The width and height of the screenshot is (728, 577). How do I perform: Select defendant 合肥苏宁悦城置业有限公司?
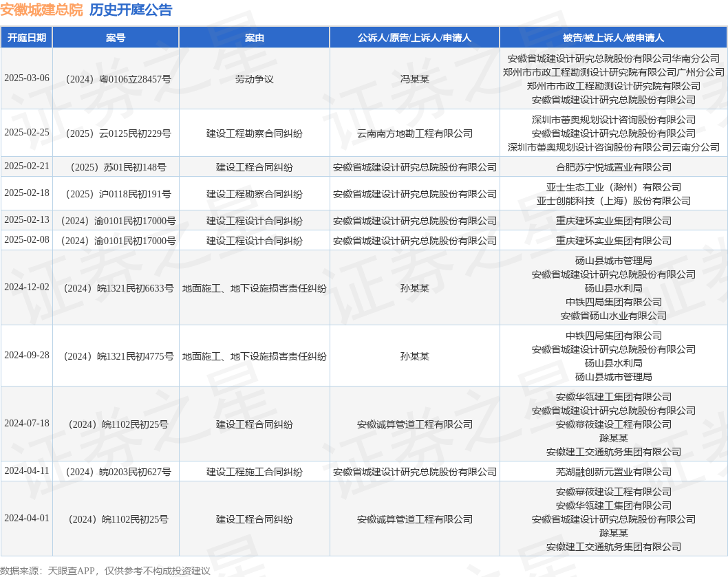[x=613, y=167]
